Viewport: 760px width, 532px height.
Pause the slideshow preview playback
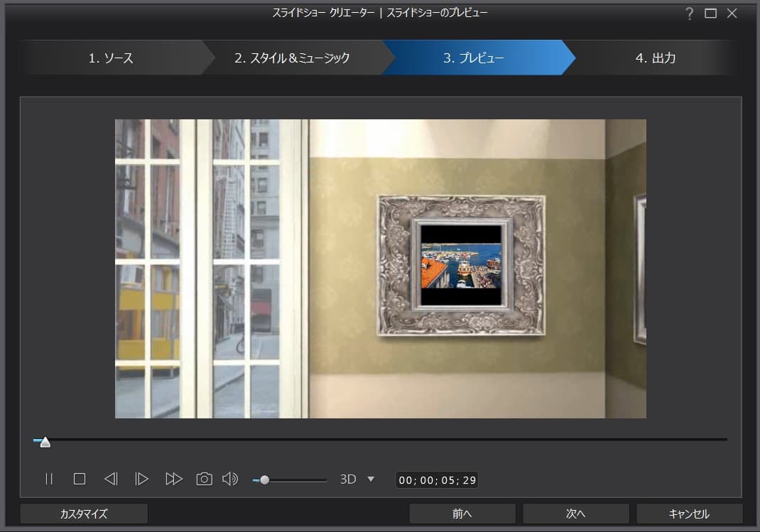(x=49, y=479)
